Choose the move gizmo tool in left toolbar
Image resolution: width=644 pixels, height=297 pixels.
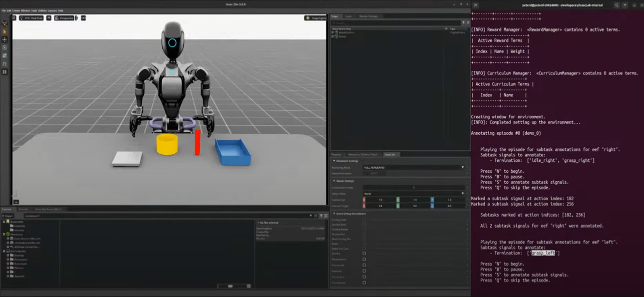[x=5, y=39]
